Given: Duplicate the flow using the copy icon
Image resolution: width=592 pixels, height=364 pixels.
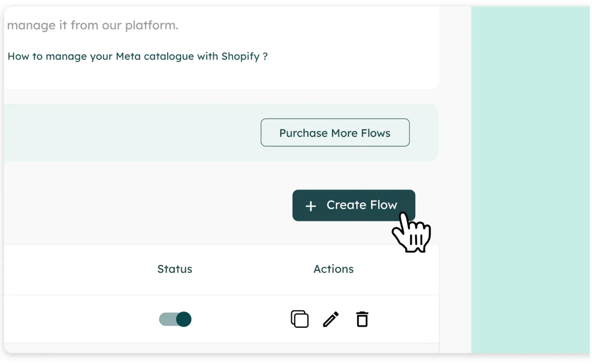Looking at the screenshot, I should [299, 319].
